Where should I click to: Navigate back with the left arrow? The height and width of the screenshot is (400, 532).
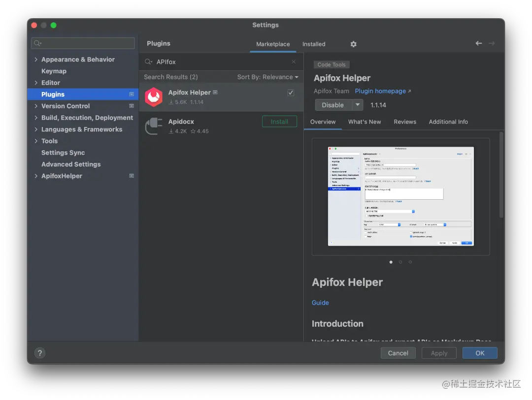478,43
